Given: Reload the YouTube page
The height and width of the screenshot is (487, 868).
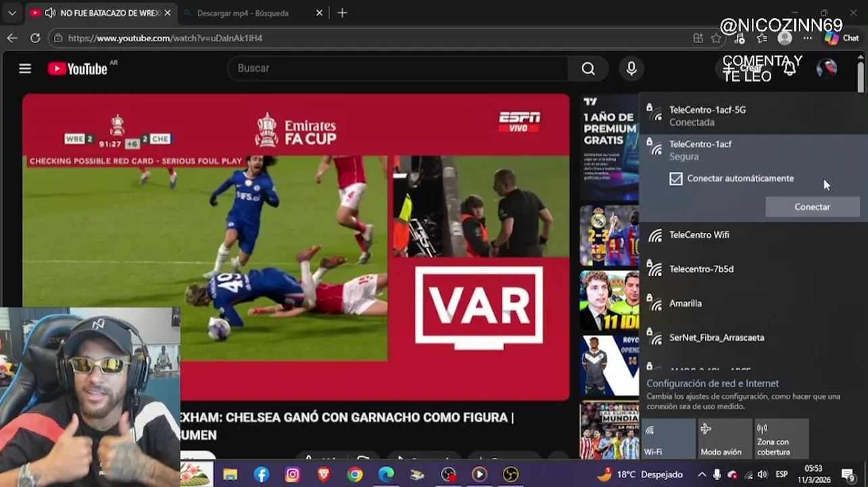Looking at the screenshot, I should (x=35, y=38).
